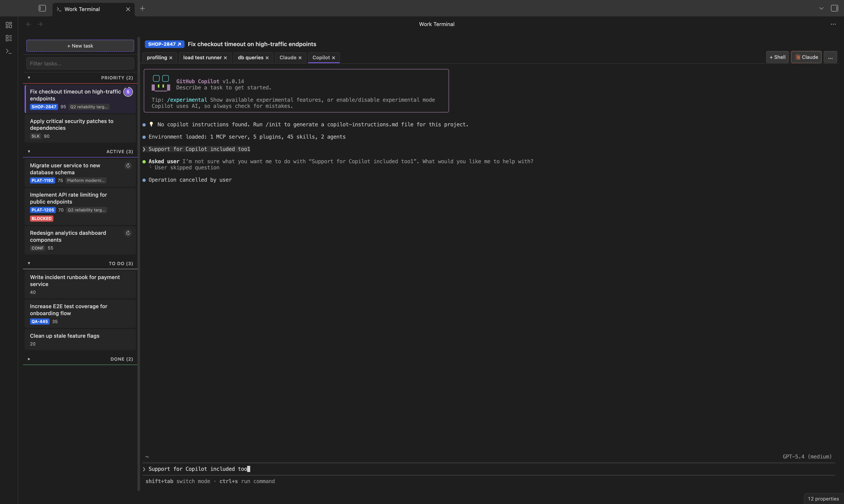844x504 pixels.
Task: Click the back navigation arrow
Action: click(29, 24)
